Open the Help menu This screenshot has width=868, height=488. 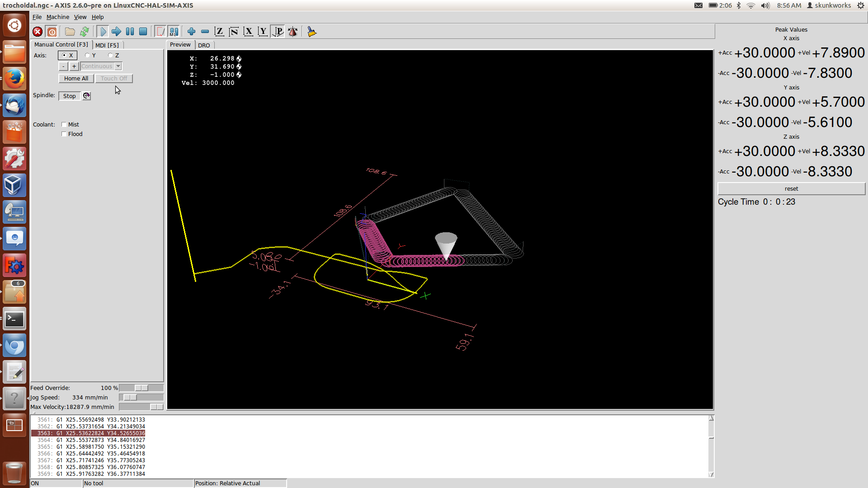click(x=98, y=17)
